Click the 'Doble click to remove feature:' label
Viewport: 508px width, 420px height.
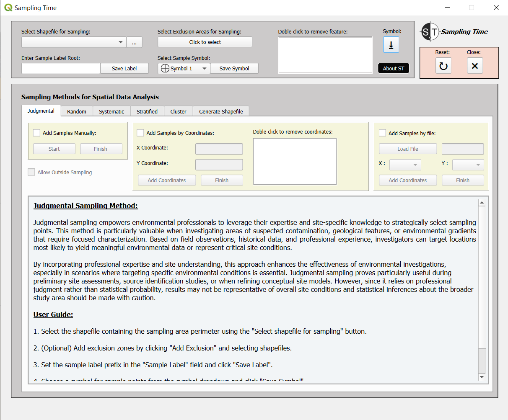pyautogui.click(x=313, y=31)
